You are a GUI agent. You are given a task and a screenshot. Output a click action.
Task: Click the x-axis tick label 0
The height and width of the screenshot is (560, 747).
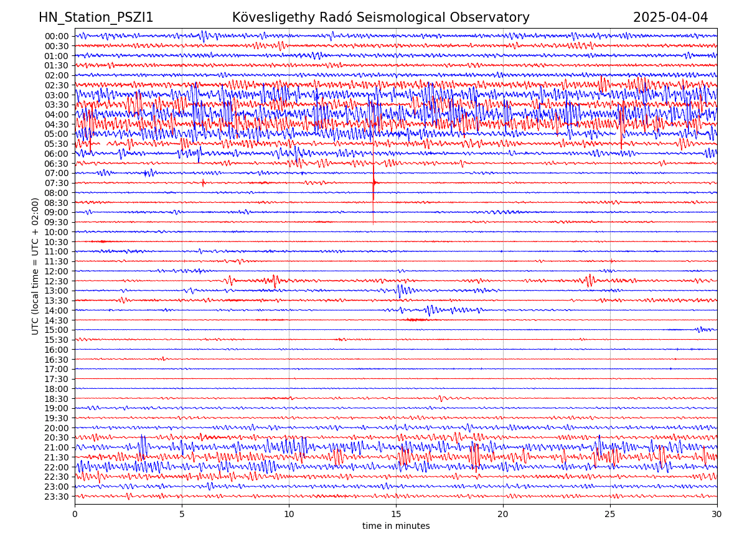coord(75,514)
